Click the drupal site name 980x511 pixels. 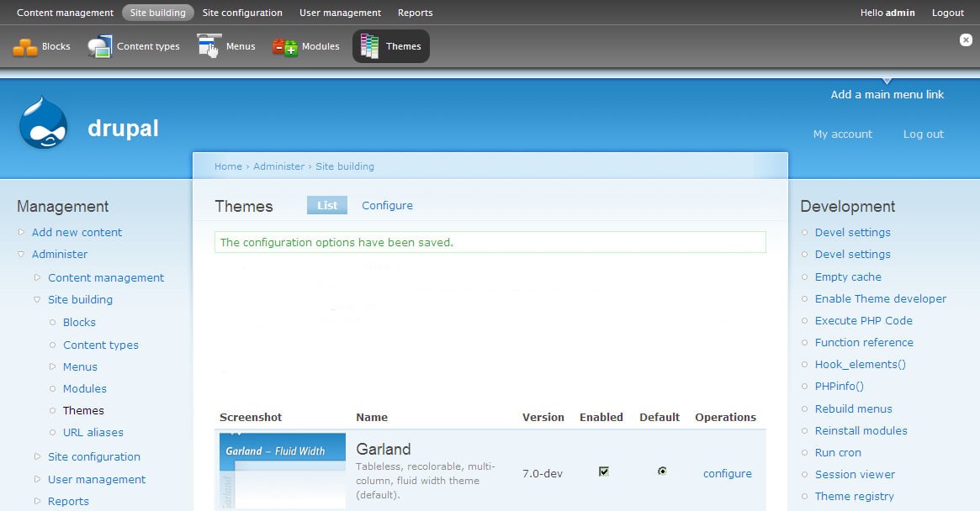point(123,128)
